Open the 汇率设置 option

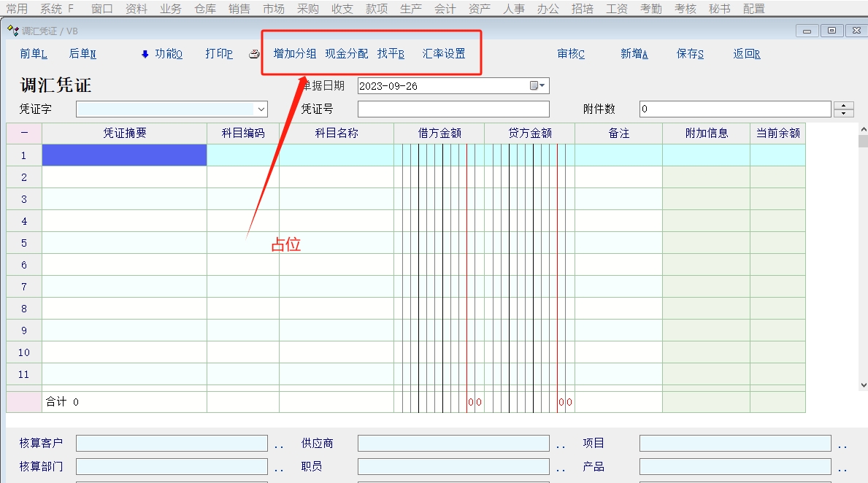pyautogui.click(x=444, y=54)
